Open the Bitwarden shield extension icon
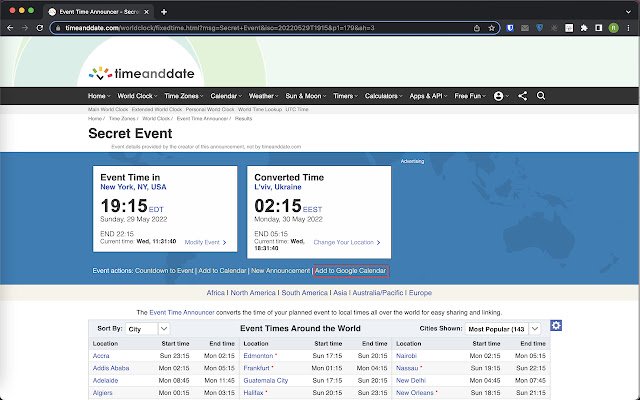The width and height of the screenshot is (640, 400). [510, 28]
